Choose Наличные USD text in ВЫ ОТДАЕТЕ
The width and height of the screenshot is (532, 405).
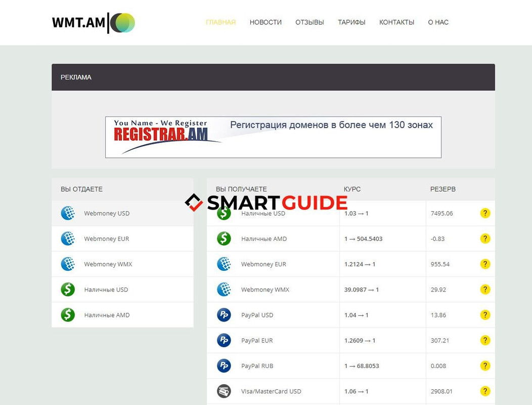coord(106,290)
